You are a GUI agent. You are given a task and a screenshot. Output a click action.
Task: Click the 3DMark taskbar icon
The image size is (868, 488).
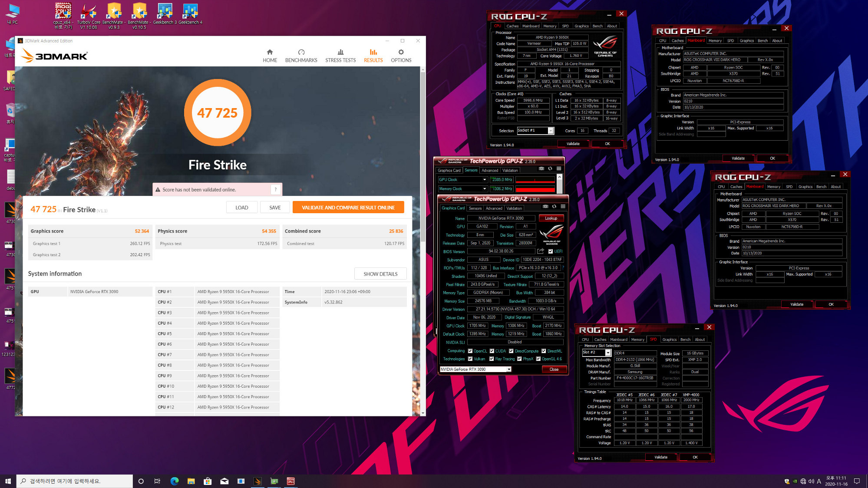[x=257, y=481]
